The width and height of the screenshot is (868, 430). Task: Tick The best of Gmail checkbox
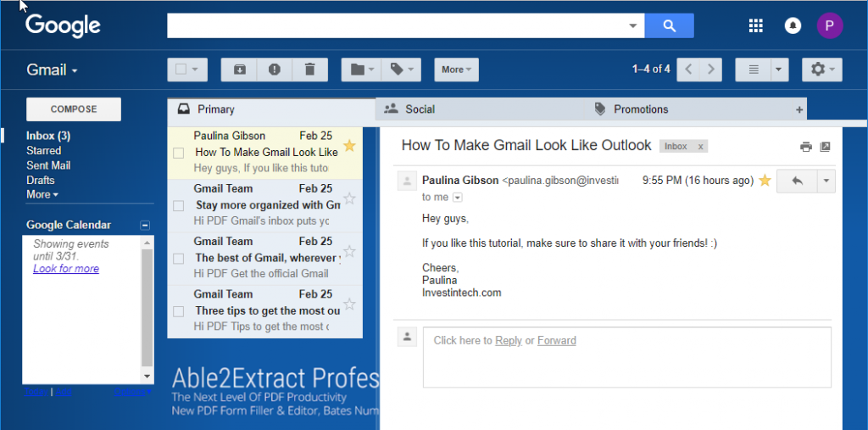coord(178,259)
